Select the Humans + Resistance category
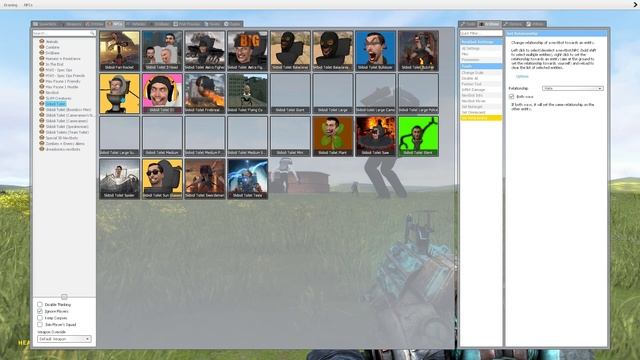Image resolution: width=640 pixels, height=360 pixels. [x=63, y=59]
